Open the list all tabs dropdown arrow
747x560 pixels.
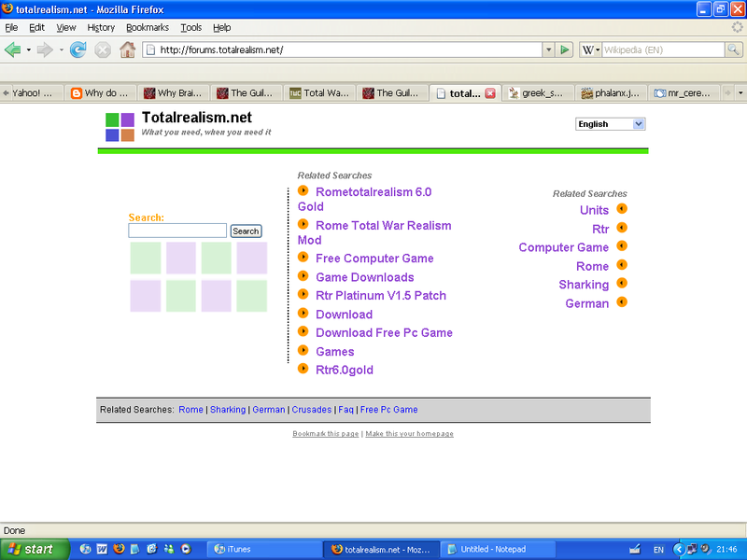pos(740,92)
